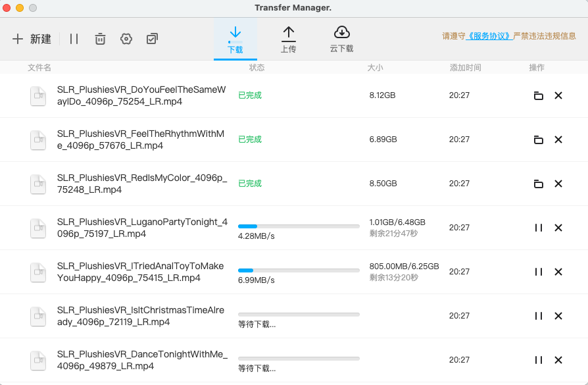Image resolution: width=588 pixels, height=385 pixels.
Task: Click the LuganoPartyTonight progress bar
Action: pos(299,226)
